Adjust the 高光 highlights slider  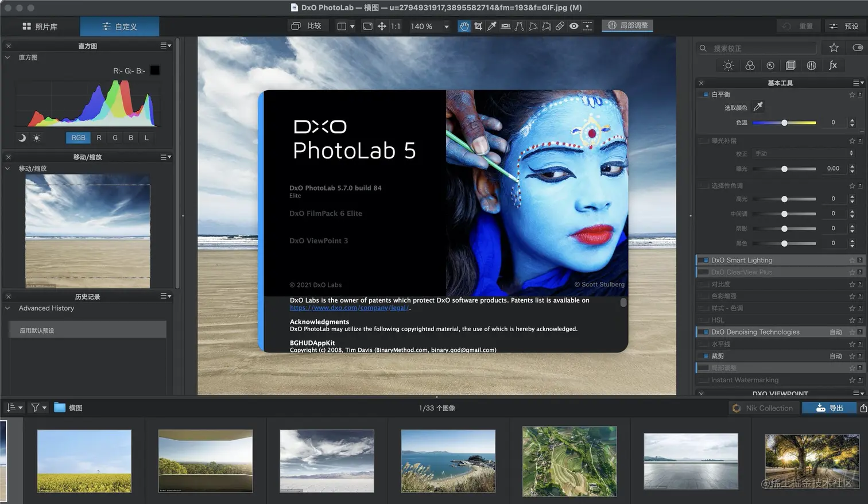[784, 199]
